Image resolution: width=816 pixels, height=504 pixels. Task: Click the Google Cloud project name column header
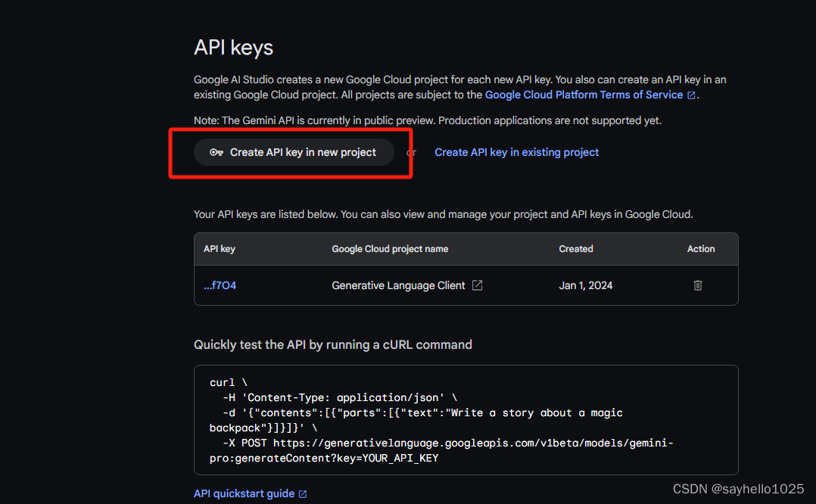click(390, 249)
